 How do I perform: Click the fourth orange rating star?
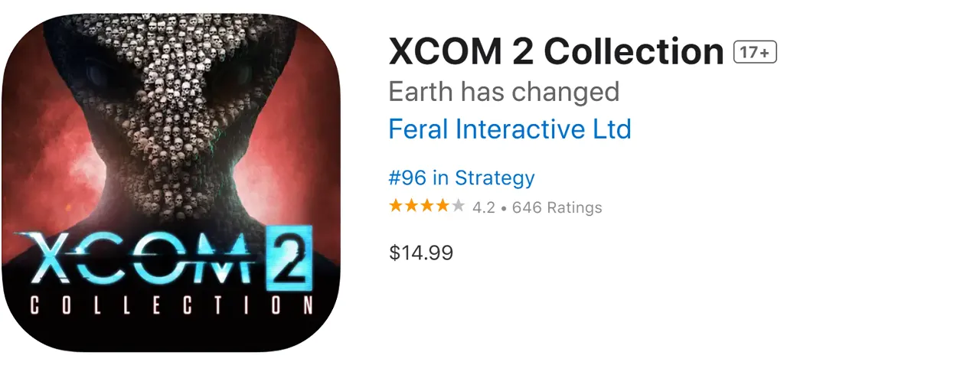pos(443,206)
